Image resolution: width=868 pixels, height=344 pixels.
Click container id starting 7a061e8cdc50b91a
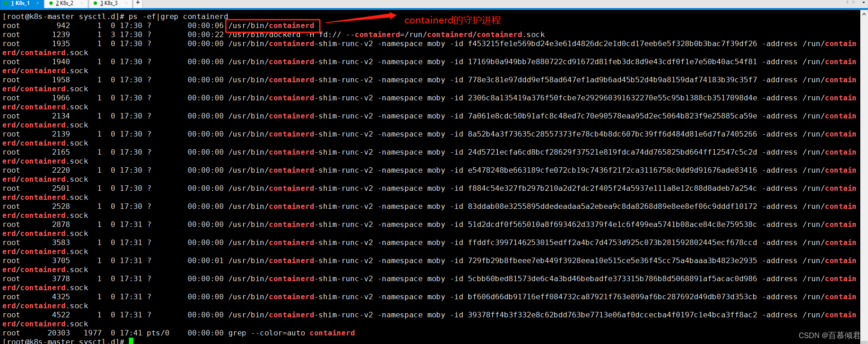[613, 116]
